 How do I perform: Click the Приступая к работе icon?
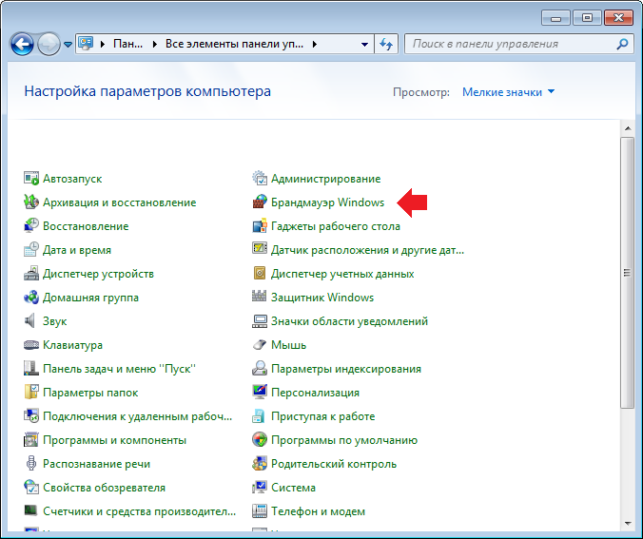point(259,416)
